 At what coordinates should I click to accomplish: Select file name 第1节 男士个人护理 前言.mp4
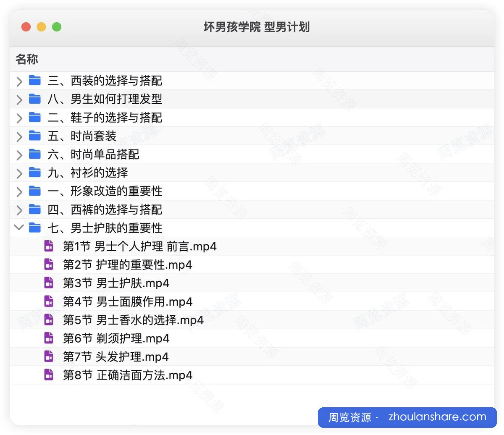coord(140,246)
